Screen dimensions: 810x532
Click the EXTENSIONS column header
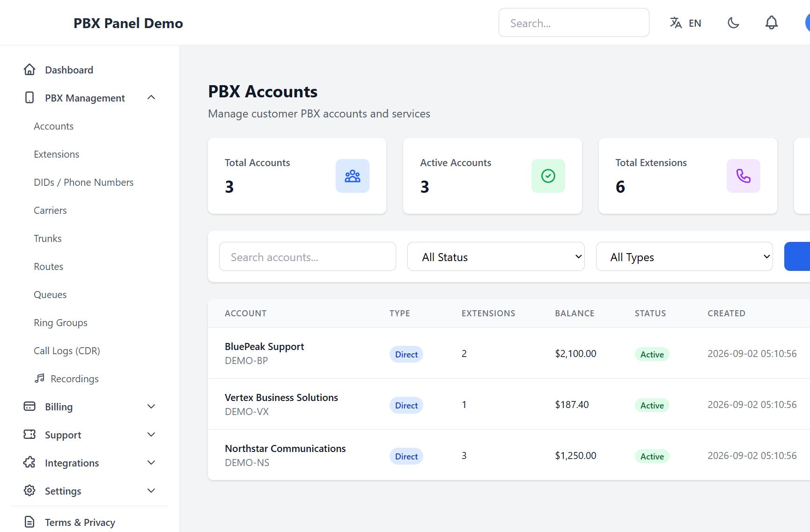point(488,313)
